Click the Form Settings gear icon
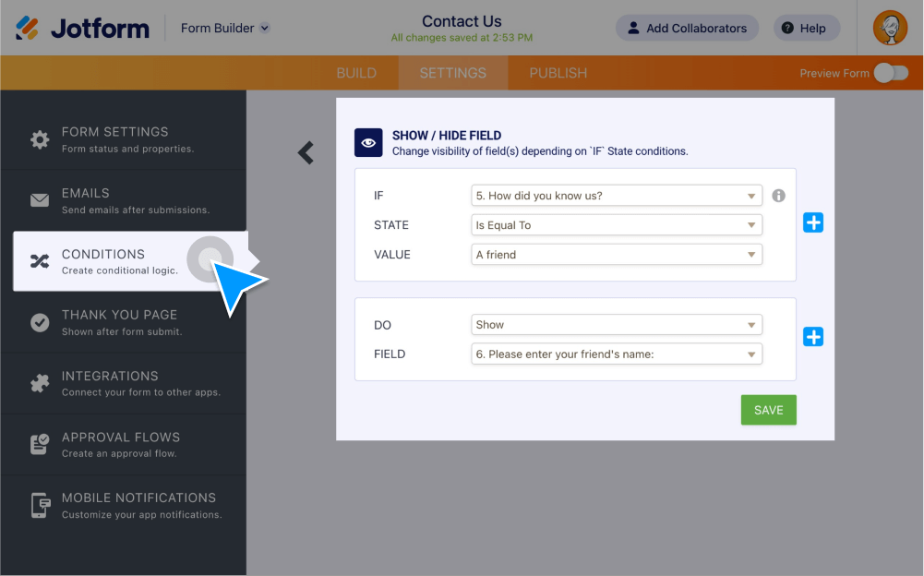Screen dimensions: 924x576 pos(39,137)
